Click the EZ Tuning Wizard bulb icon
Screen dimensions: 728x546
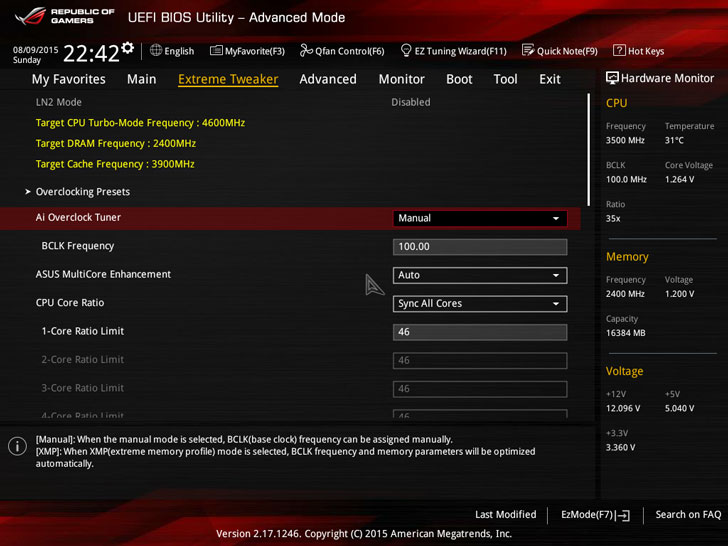[406, 50]
